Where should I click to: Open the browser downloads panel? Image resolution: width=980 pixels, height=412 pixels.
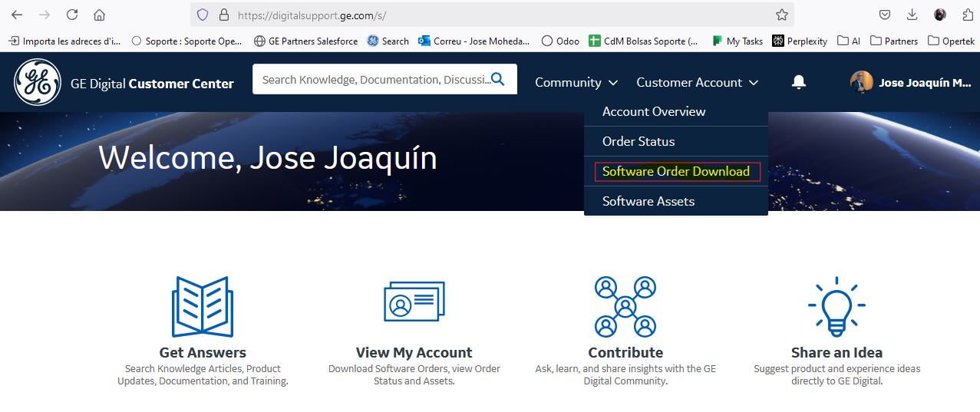[x=912, y=15]
